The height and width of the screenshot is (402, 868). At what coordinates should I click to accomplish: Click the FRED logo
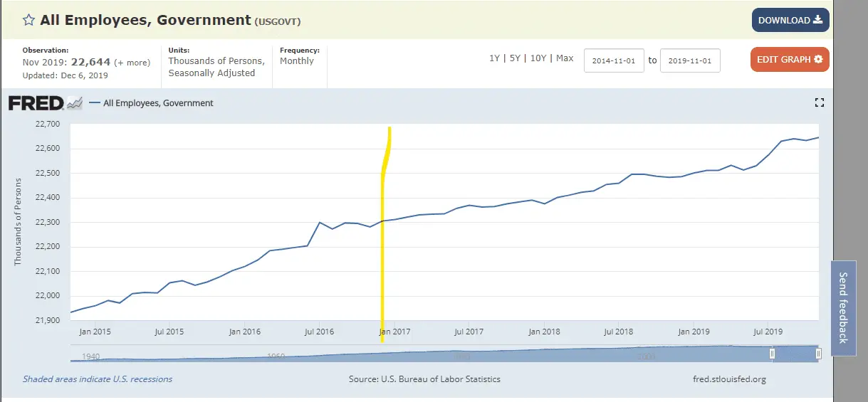(x=46, y=103)
